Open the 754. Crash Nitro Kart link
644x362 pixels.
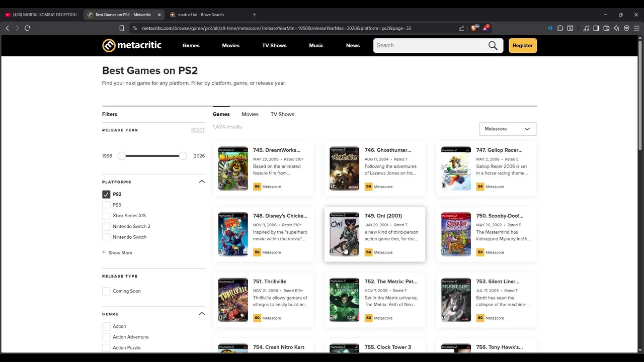(x=279, y=347)
